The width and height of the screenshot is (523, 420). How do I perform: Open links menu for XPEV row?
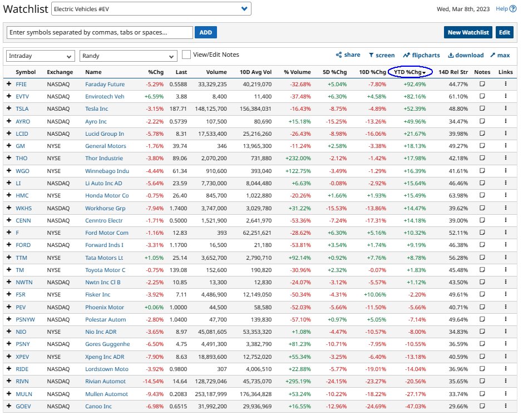506,356
